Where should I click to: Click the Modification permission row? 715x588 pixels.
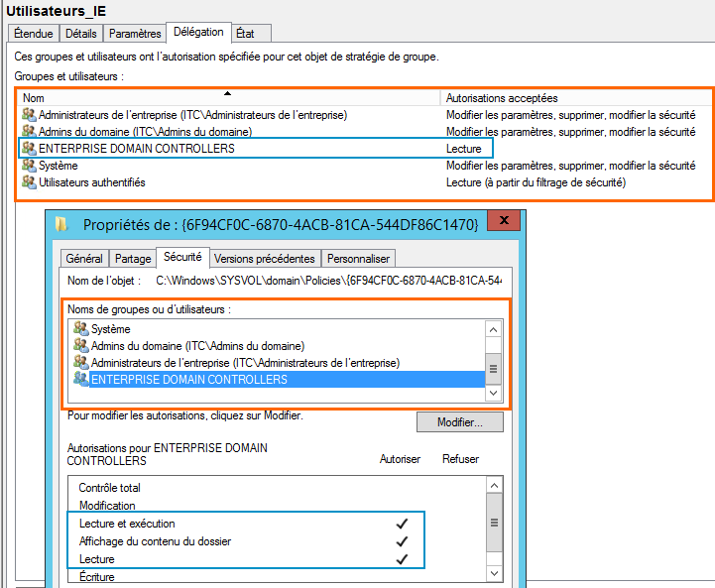click(278, 506)
